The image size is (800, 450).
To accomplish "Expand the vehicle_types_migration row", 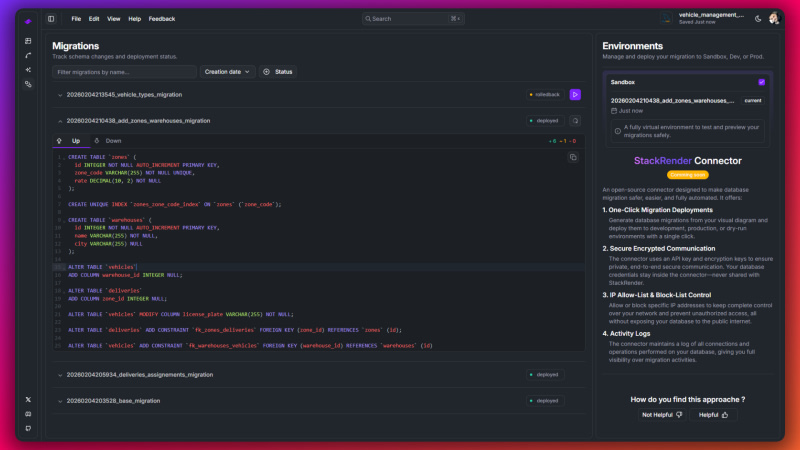I will (x=60, y=95).
